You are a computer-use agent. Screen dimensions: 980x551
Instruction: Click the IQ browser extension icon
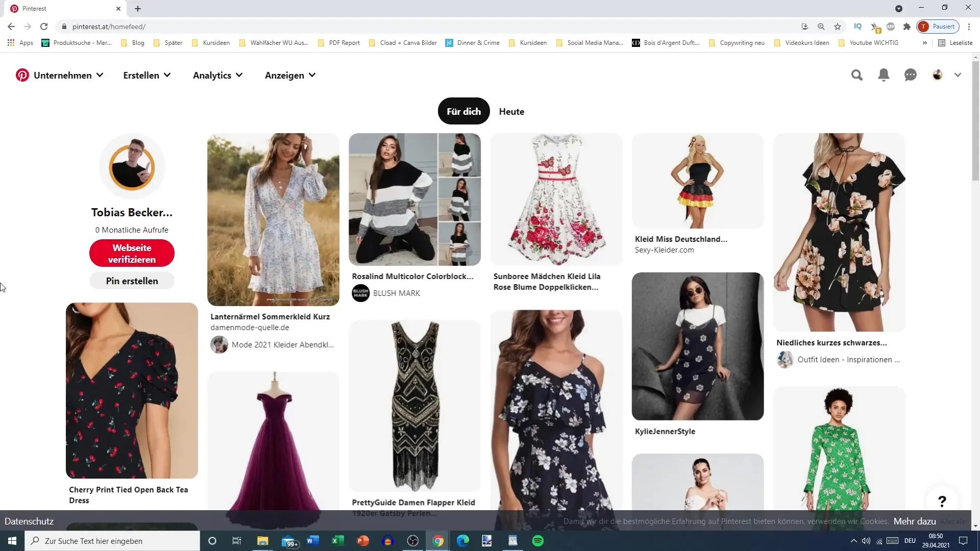click(860, 27)
